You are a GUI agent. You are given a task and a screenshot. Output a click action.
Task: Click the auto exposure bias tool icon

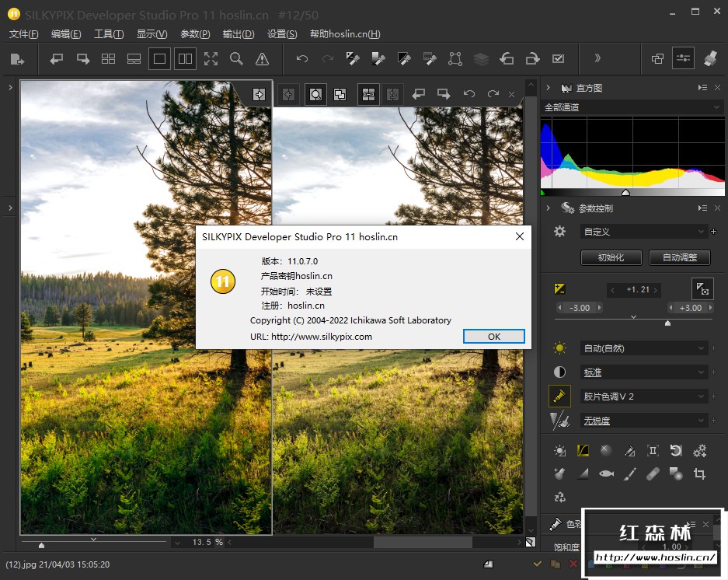[702, 289]
